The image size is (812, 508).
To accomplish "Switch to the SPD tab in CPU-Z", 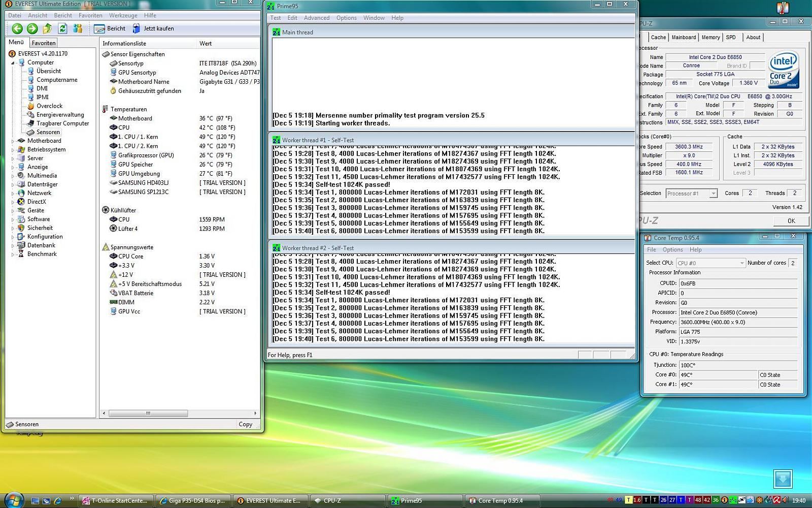I will pos(731,37).
